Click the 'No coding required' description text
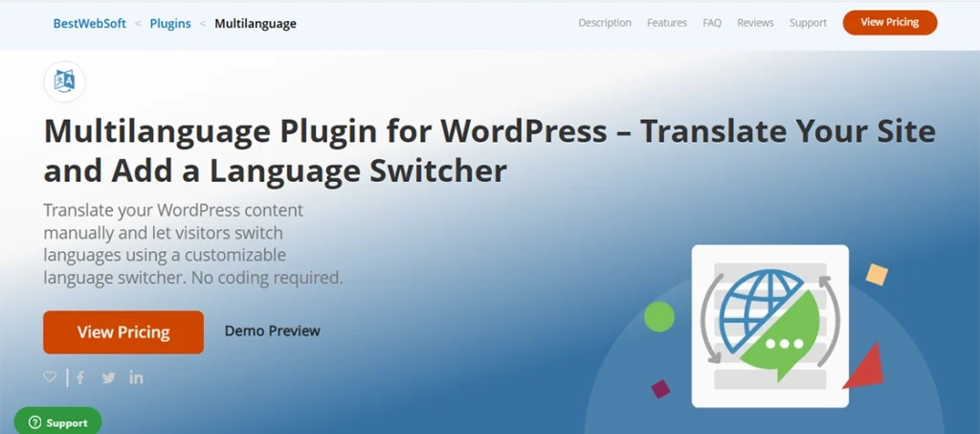 [267, 277]
